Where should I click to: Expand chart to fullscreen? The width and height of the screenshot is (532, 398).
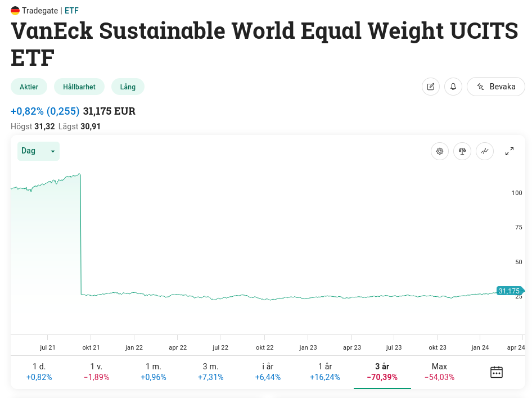510,151
